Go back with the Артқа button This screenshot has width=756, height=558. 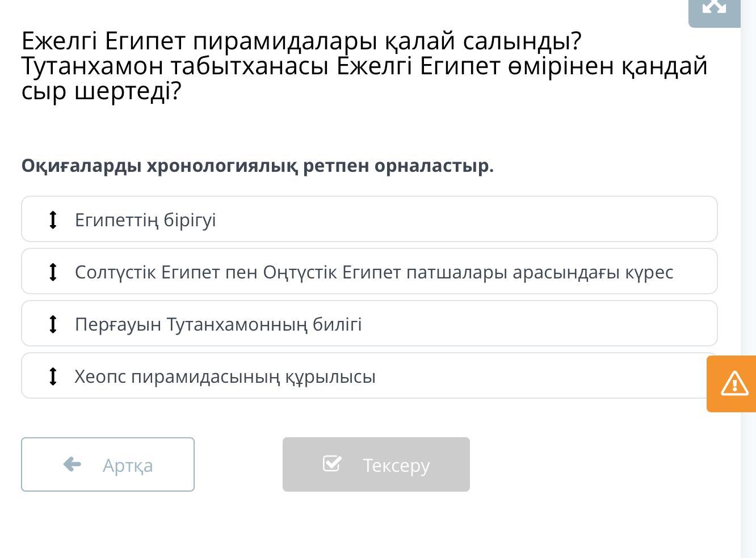108,464
